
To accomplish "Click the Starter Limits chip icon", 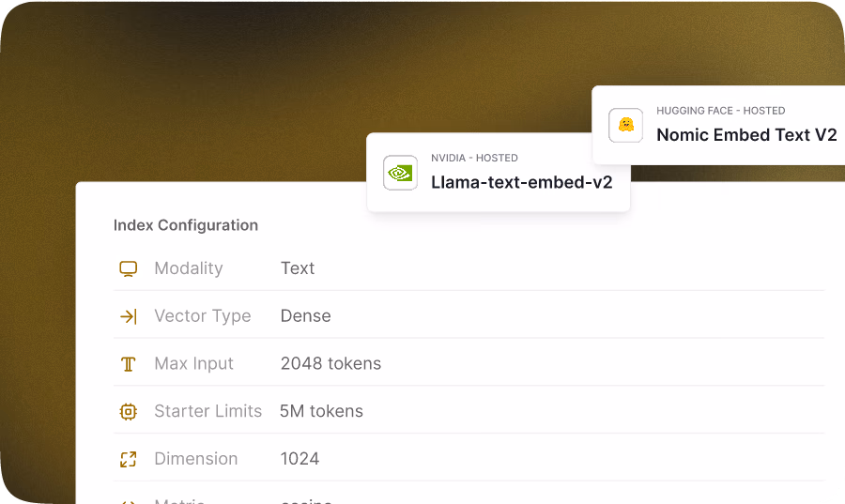I will 129,411.
